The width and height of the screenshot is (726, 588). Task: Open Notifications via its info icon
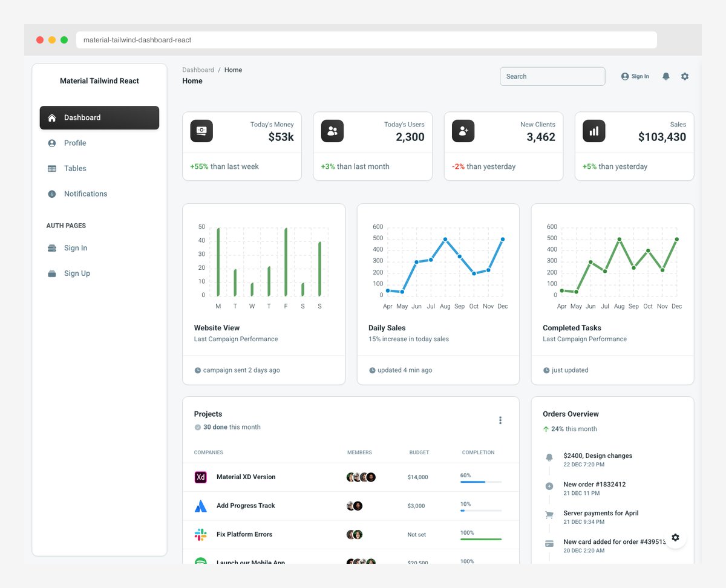[x=52, y=194]
